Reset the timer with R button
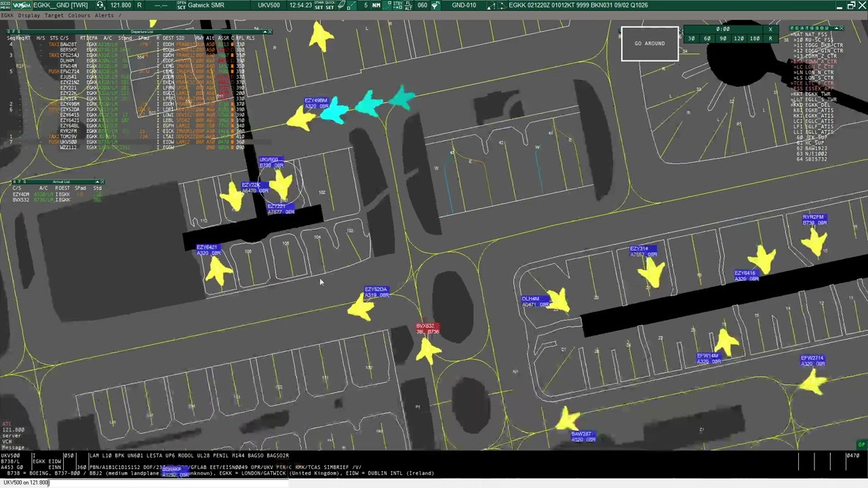This screenshot has height=488, width=868. 770,39
